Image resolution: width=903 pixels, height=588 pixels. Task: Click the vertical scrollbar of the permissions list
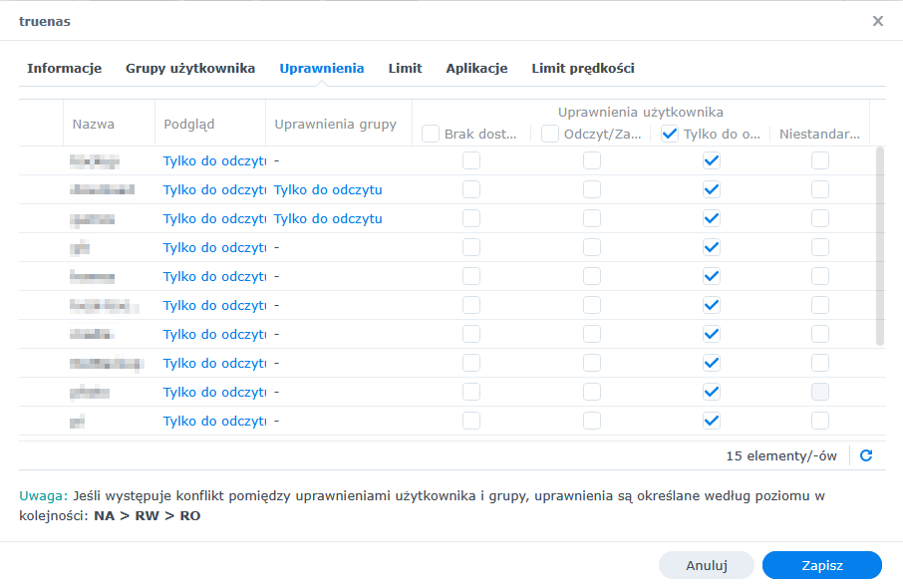click(879, 245)
